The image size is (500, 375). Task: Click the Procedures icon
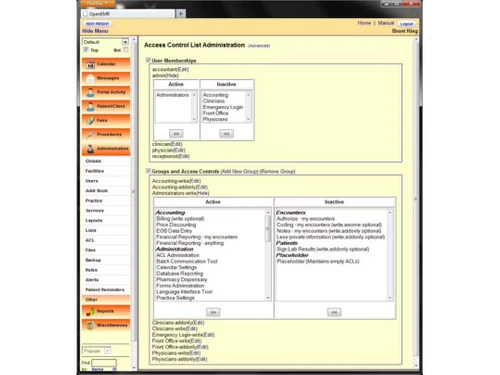coord(90,135)
